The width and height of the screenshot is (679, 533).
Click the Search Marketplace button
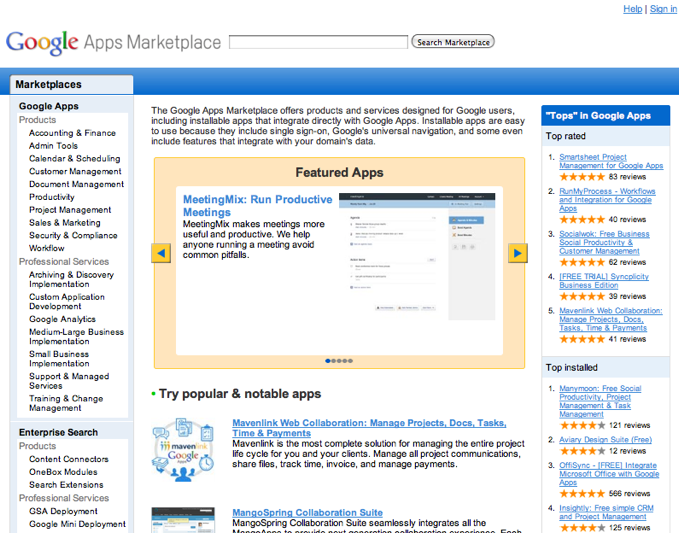[453, 42]
